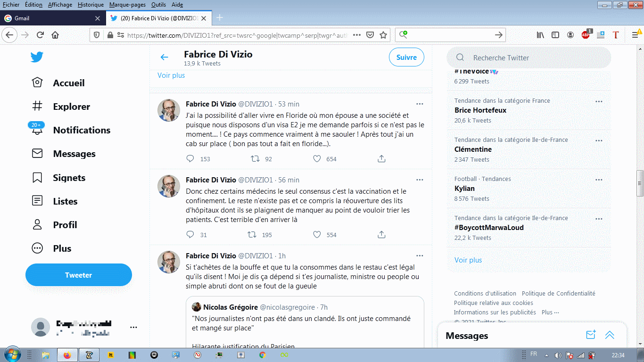Open the Adblock Plus extension
Screen dimensions: 644x362
tap(586, 34)
